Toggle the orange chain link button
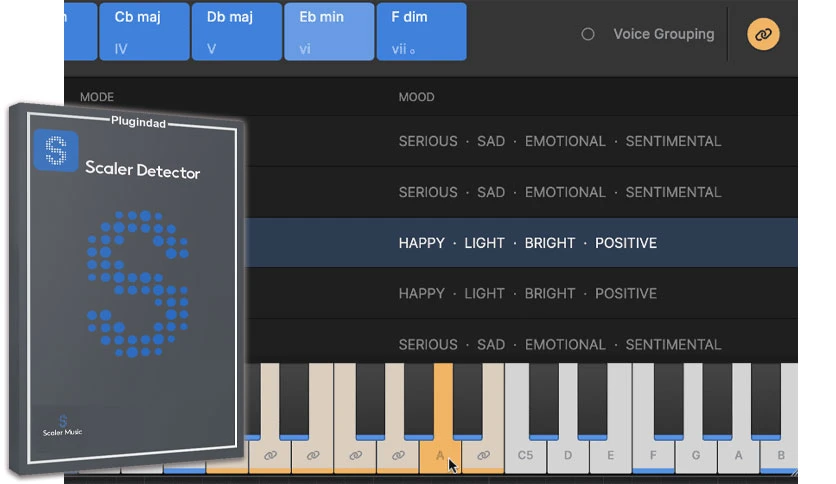Image resolution: width=836 pixels, height=484 pixels. pyautogui.click(x=763, y=34)
